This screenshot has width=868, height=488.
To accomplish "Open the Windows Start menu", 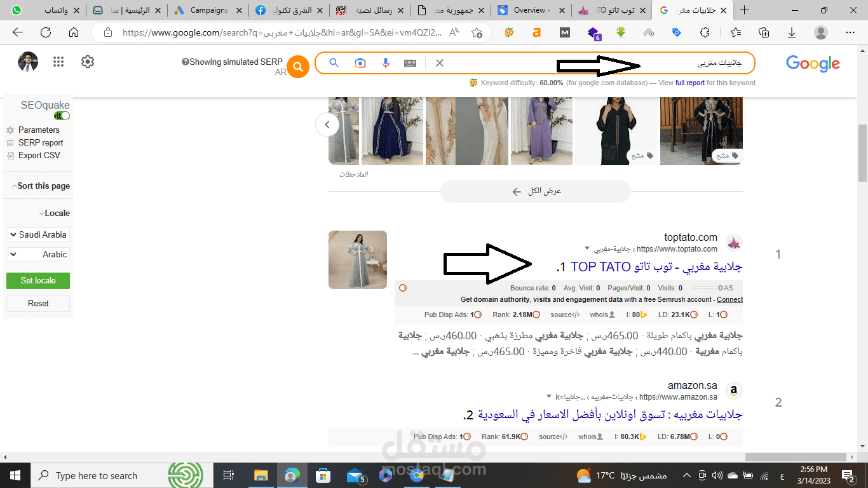I will 15,475.
